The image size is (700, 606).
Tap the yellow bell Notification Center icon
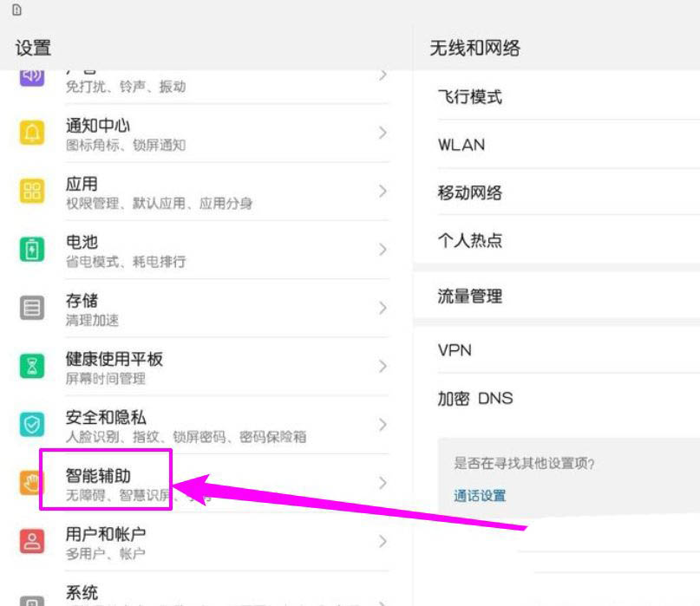coord(32,134)
